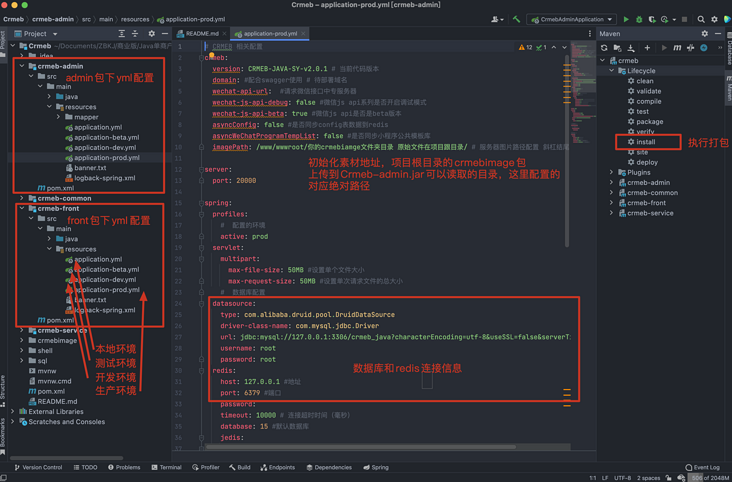Add Maven project with plus icon

(x=647, y=47)
